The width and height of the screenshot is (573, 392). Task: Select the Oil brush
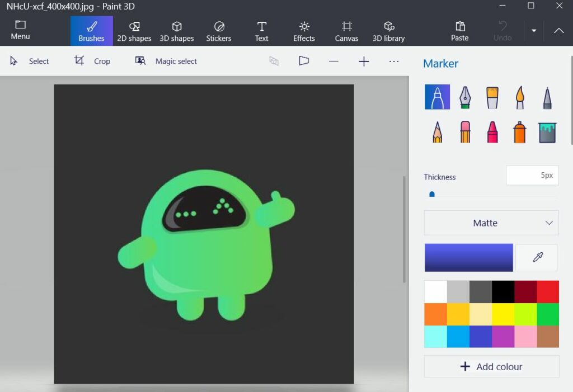[x=492, y=96]
